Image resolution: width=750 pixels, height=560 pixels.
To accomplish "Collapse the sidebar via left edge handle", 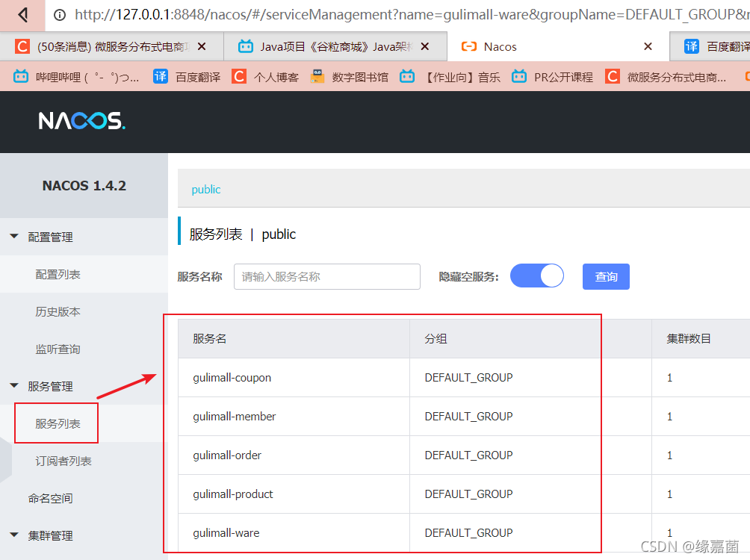I will point(5,460).
